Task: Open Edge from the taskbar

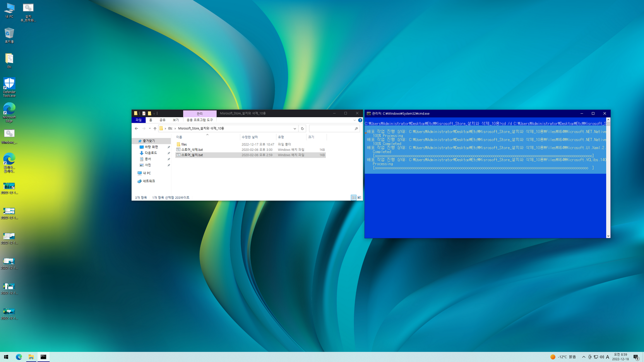Action: (19, 357)
